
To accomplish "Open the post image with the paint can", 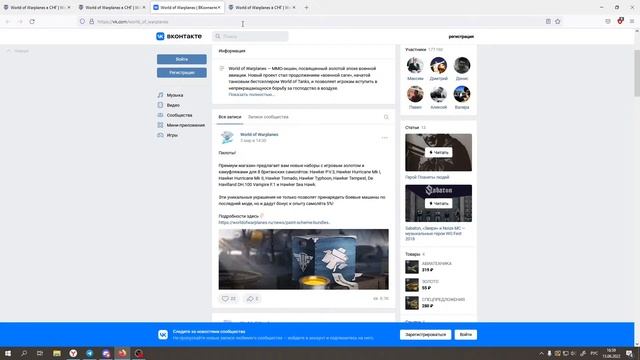I will [303, 259].
